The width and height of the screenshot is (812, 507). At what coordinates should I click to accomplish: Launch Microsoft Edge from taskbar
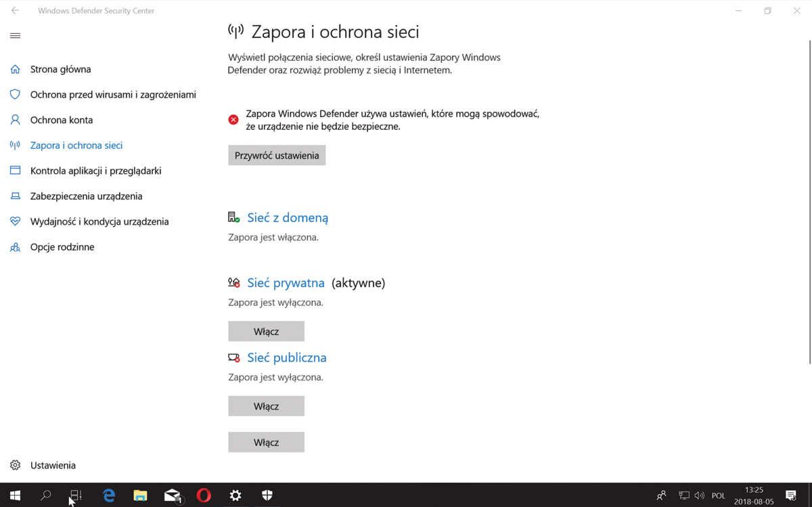click(x=109, y=495)
